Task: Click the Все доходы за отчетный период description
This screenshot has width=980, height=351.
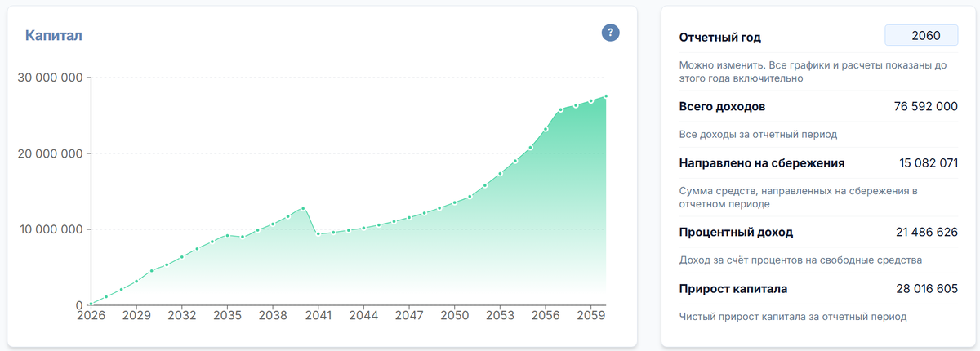Action: point(759,134)
